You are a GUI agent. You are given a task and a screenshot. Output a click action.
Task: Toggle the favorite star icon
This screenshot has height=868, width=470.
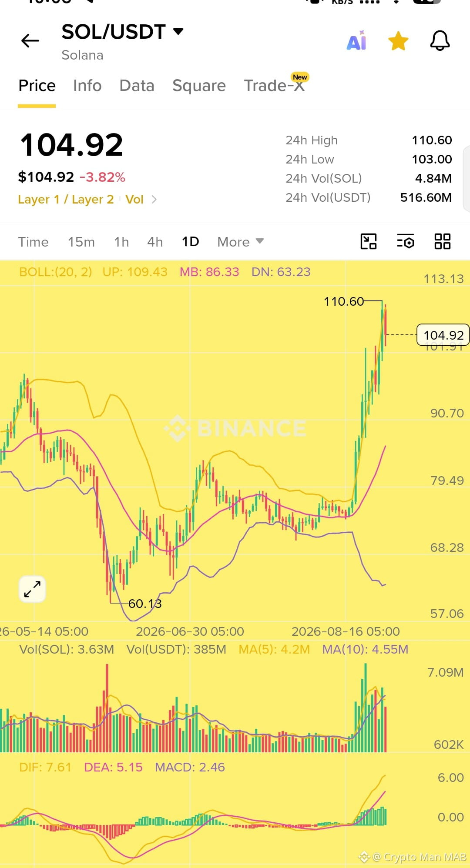tap(398, 41)
